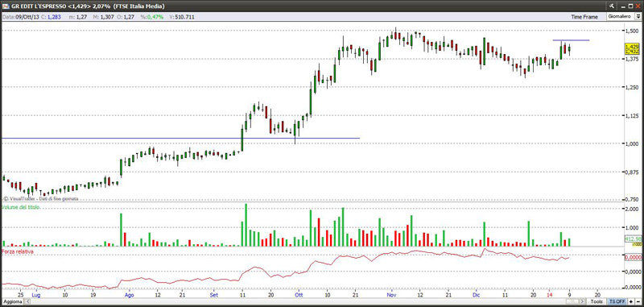Click the 'Dic' month label on time axis

click(477, 295)
